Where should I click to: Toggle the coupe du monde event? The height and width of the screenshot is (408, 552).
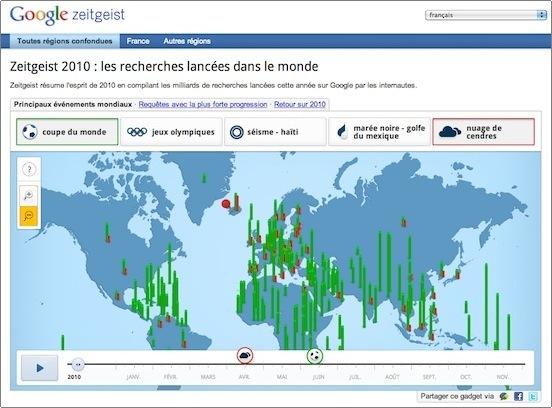pos(67,132)
